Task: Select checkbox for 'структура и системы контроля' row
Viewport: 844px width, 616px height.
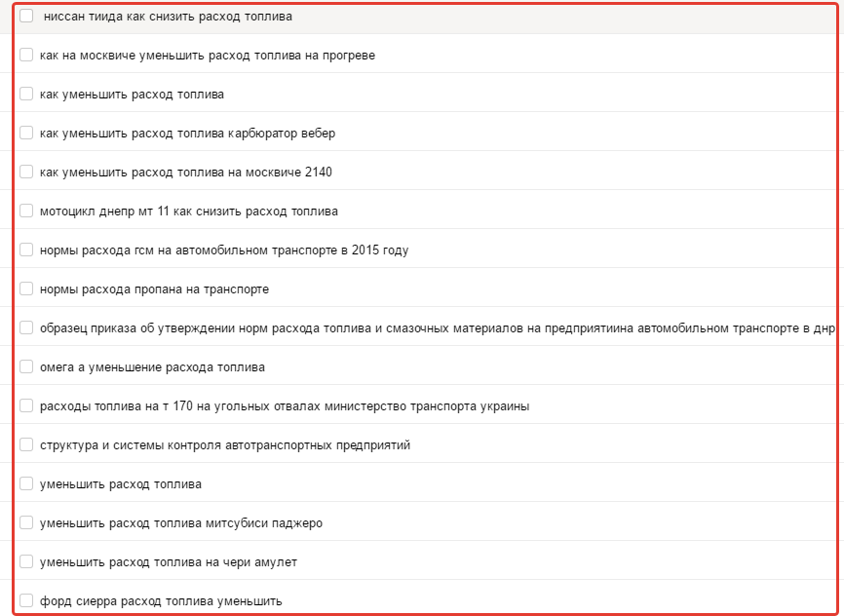Action: (x=26, y=444)
